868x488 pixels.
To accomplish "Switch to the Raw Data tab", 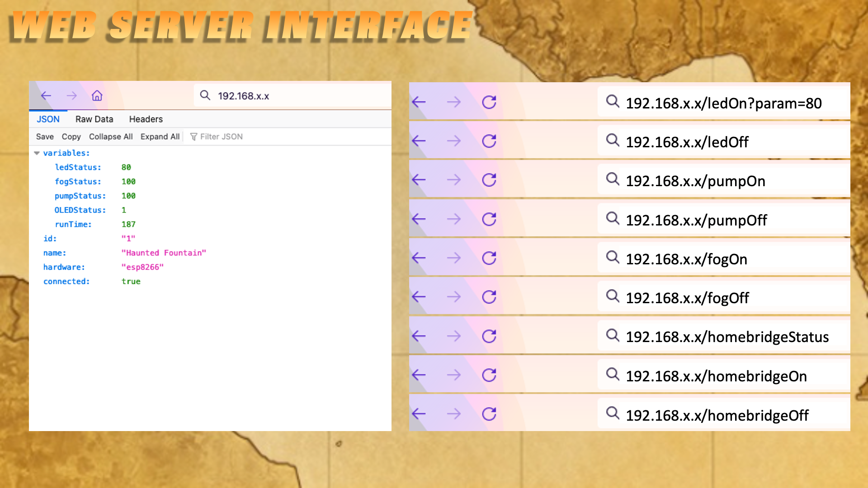I will click(94, 119).
